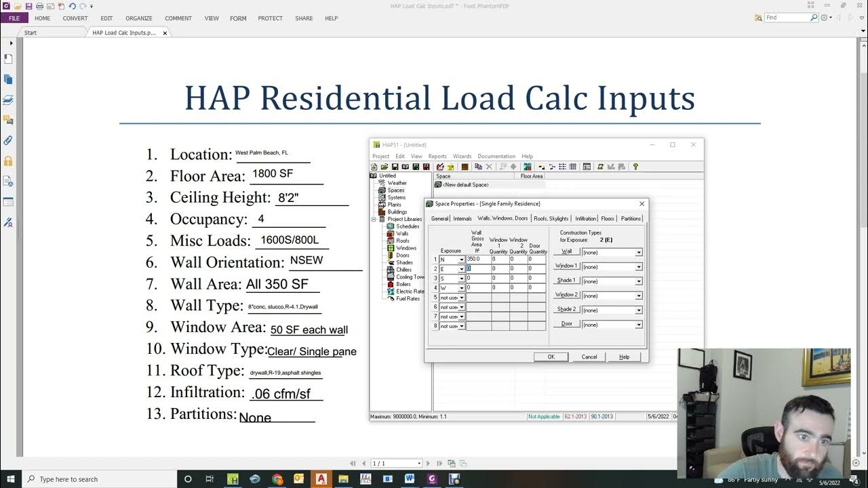
Task: Click OK in Space Properties dialog
Action: click(551, 357)
